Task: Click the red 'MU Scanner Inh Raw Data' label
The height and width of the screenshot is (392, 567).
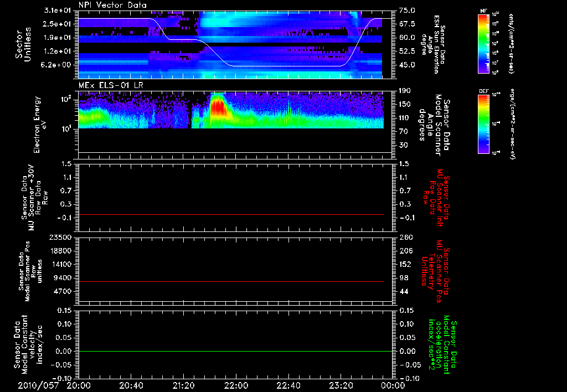Action: pos(436,198)
